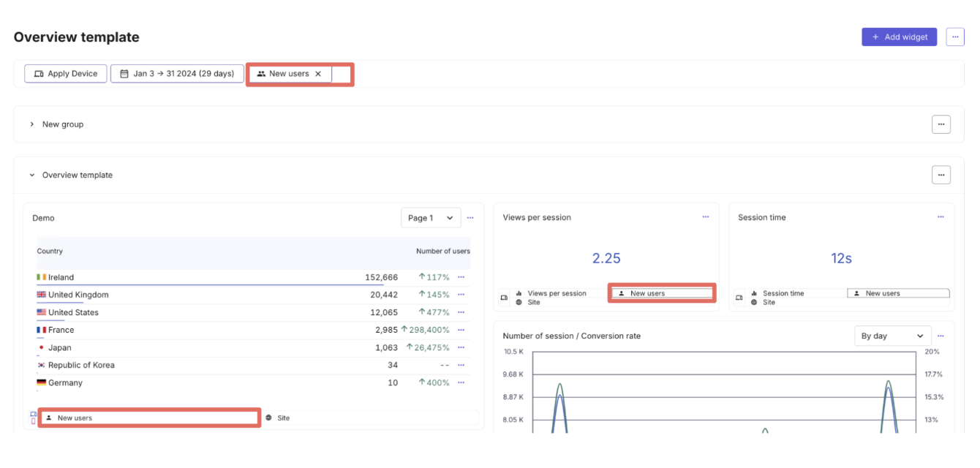
Task: Expand the New group section
Action: pos(32,124)
